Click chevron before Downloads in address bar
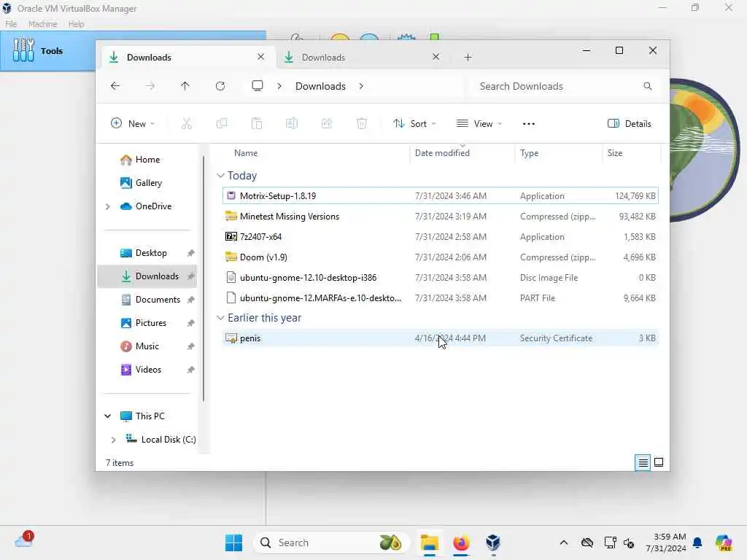747x560 pixels. coord(279,86)
